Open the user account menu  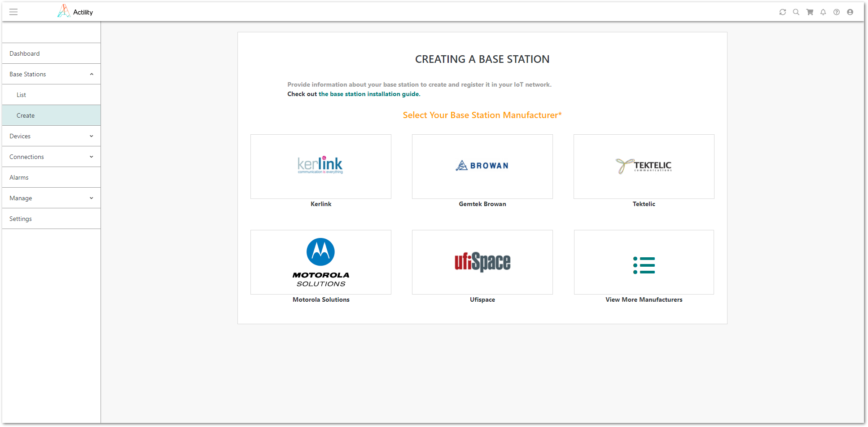pyautogui.click(x=850, y=12)
